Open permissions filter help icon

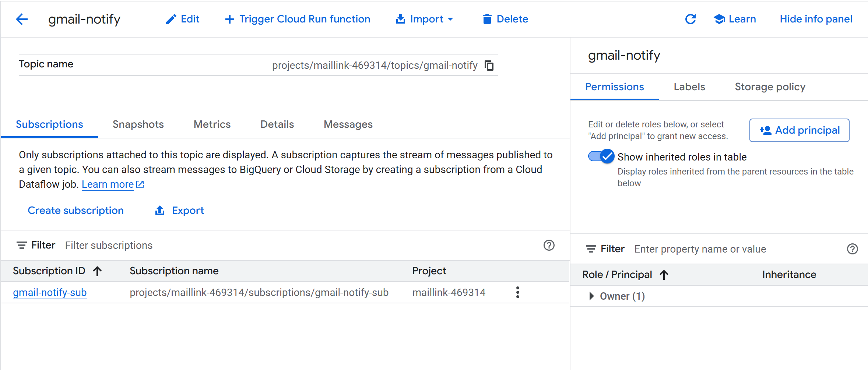coord(852,249)
